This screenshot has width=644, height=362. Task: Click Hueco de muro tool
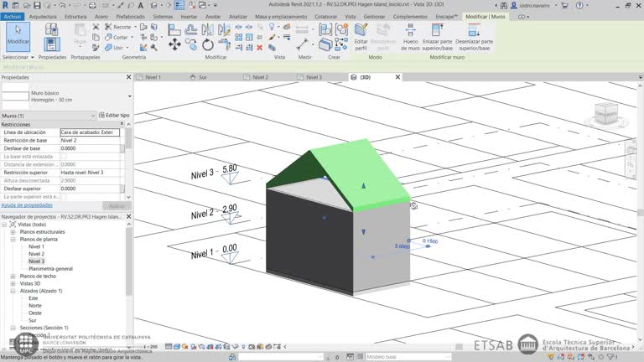pos(410,38)
